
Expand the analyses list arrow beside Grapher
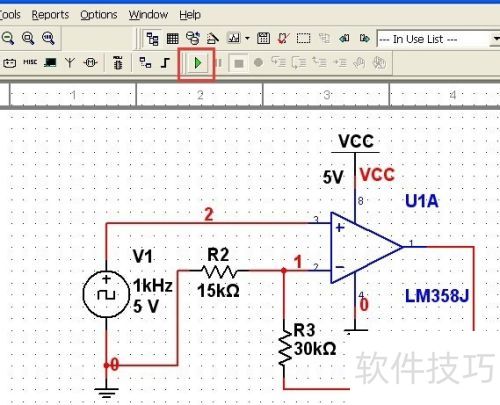247,38
